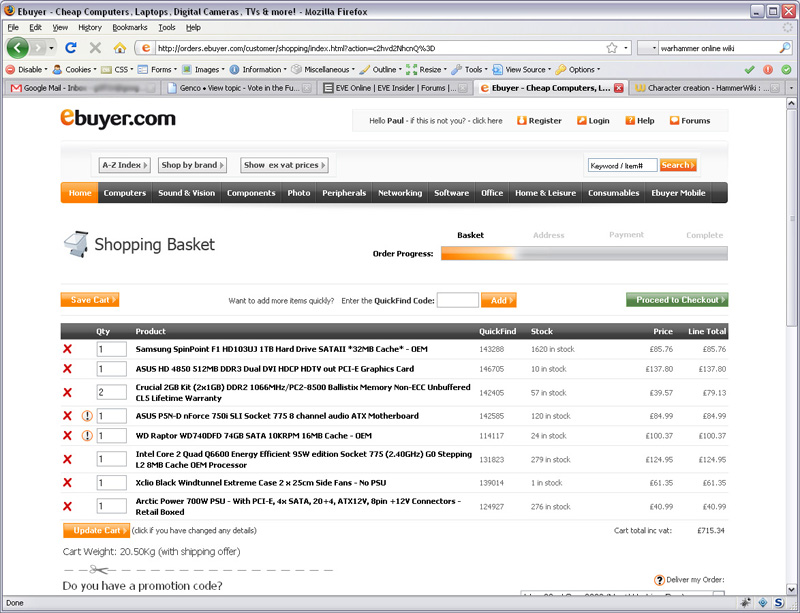The width and height of the screenshot is (800, 613).
Task: Open the Miscellaneous toolbar dropdown
Action: (323, 69)
